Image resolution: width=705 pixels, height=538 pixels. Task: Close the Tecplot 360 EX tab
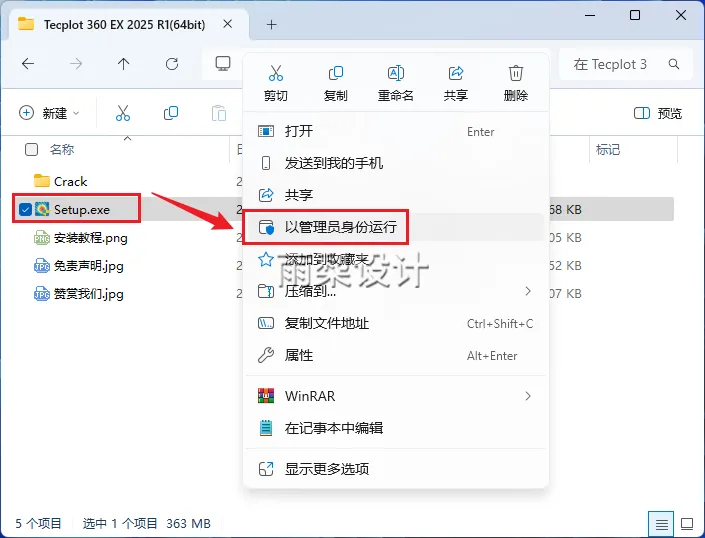[228, 24]
